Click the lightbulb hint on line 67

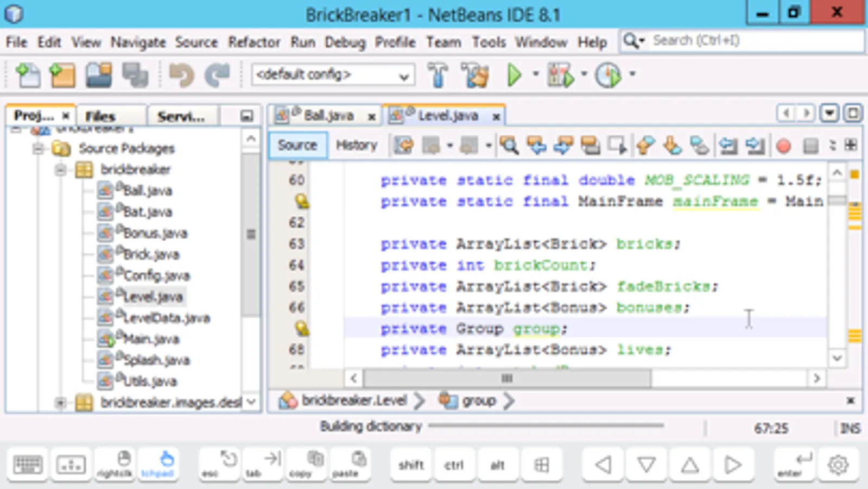click(302, 329)
